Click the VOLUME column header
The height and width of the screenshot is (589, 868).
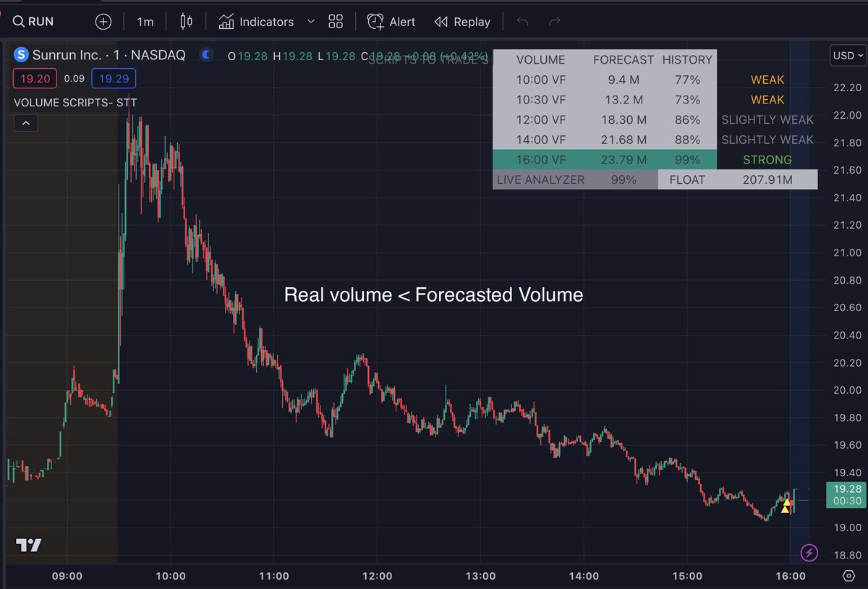point(540,60)
